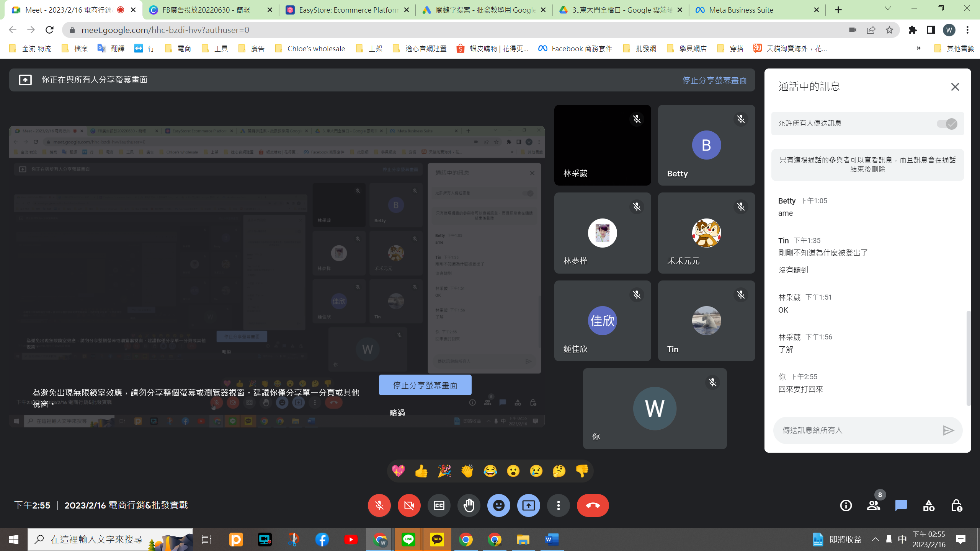This screenshot has height=551, width=980.
Task: Open YouTube shortcut in taskbar
Action: coord(351,540)
